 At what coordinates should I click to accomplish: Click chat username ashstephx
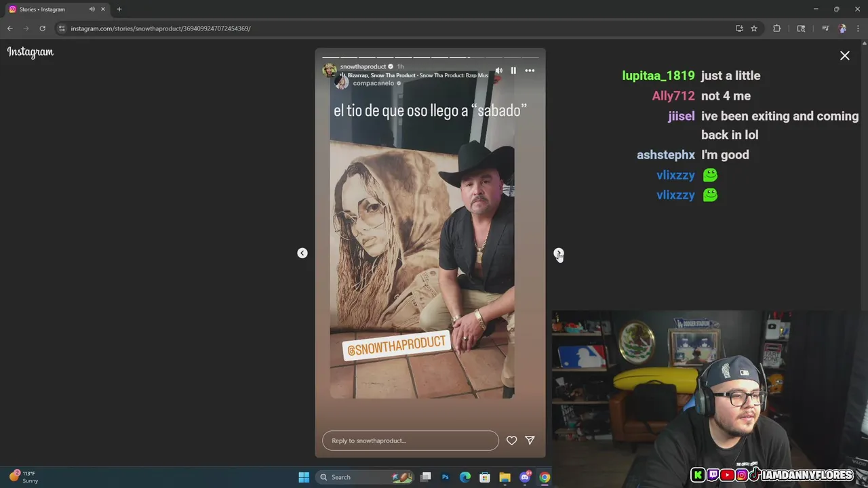pyautogui.click(x=666, y=155)
